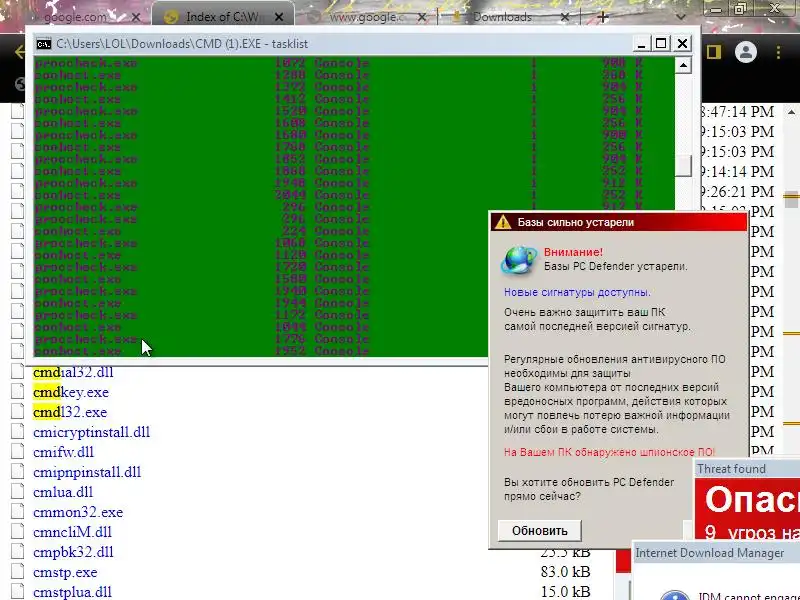Click the Internet Download Manager title bar
Image resolution: width=800 pixels, height=600 pixels.
tap(716, 553)
